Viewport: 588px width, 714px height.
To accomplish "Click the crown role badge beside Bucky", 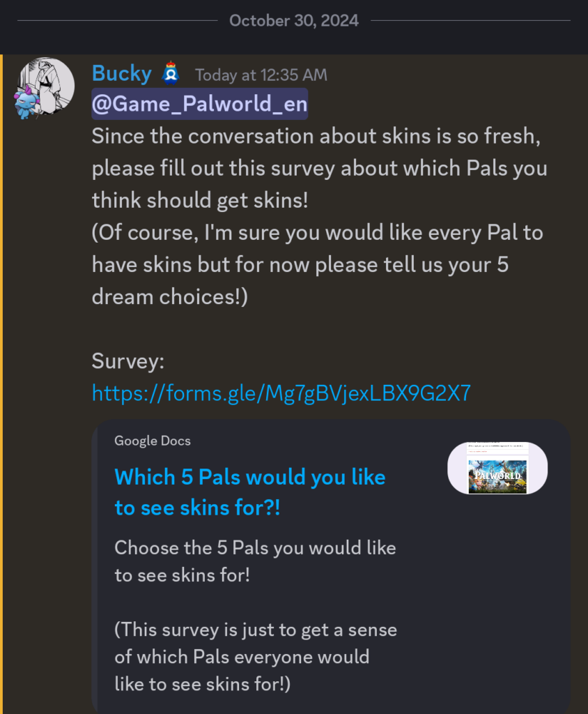I will pos(171,73).
